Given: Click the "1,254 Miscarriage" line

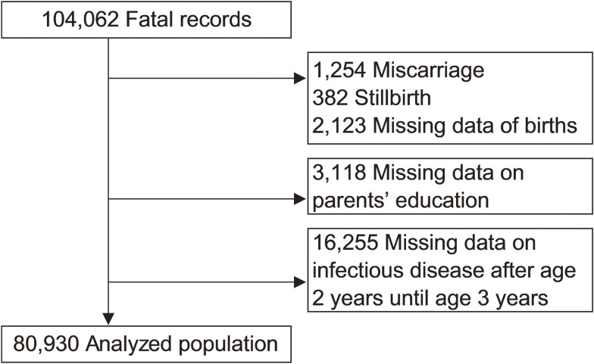Looking at the screenshot, I should click(399, 74).
